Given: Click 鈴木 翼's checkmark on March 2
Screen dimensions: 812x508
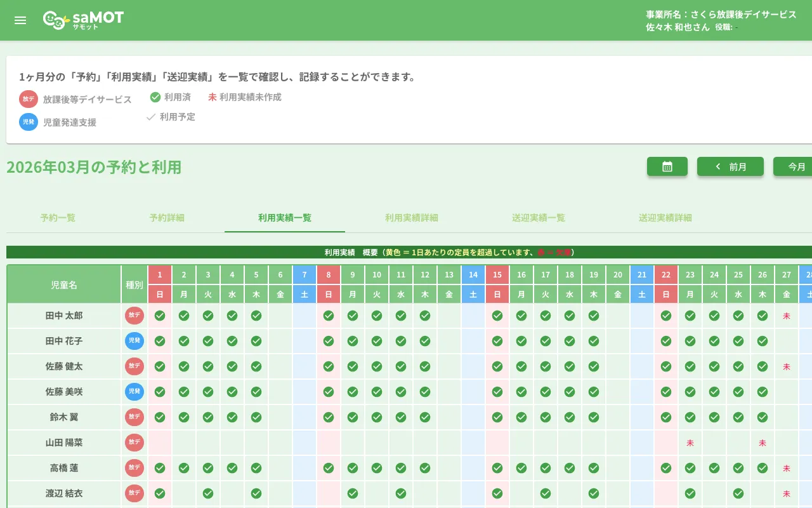Looking at the screenshot, I should coord(183,417).
